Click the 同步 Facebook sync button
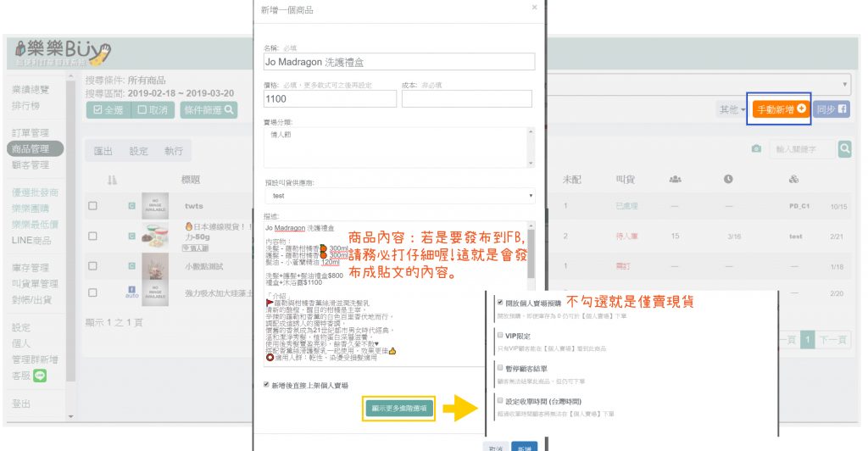868x451 pixels. coord(832,109)
